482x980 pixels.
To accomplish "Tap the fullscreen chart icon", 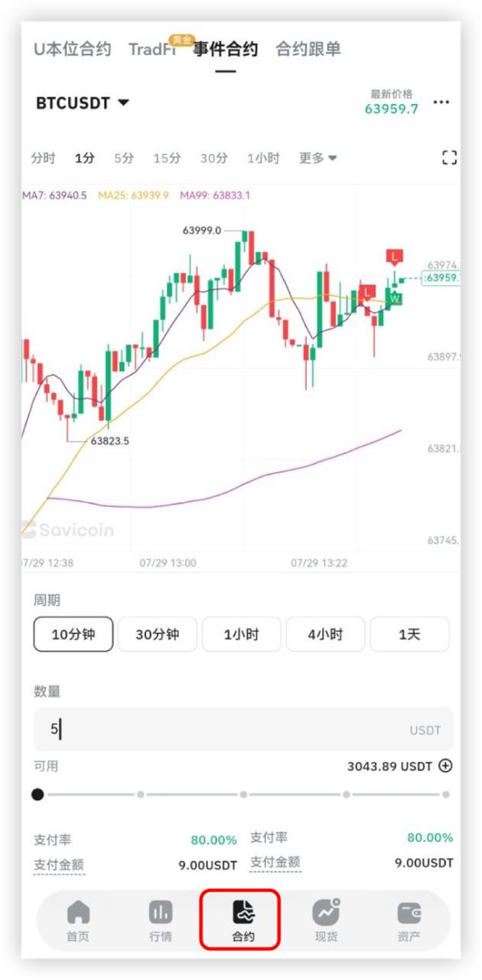I will click(449, 158).
